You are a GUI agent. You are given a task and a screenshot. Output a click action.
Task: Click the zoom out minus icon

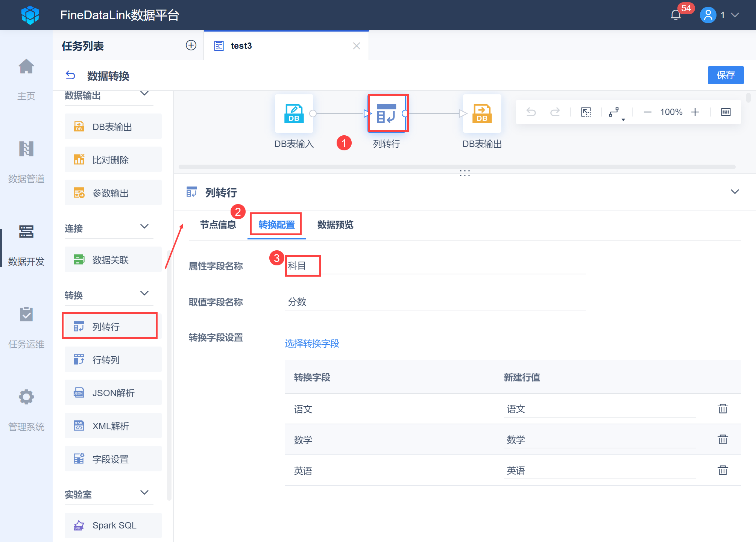click(x=647, y=112)
